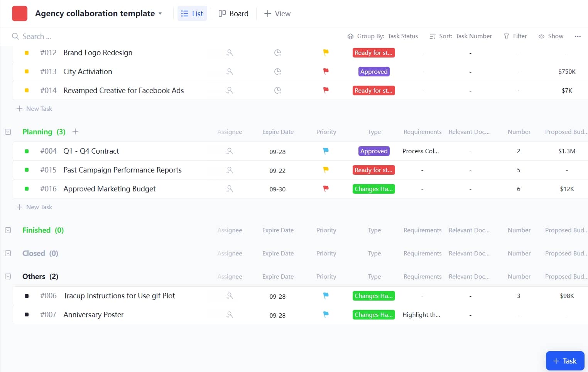588x372 pixels.
Task: Click New Task under the Planning group
Action: coord(34,207)
